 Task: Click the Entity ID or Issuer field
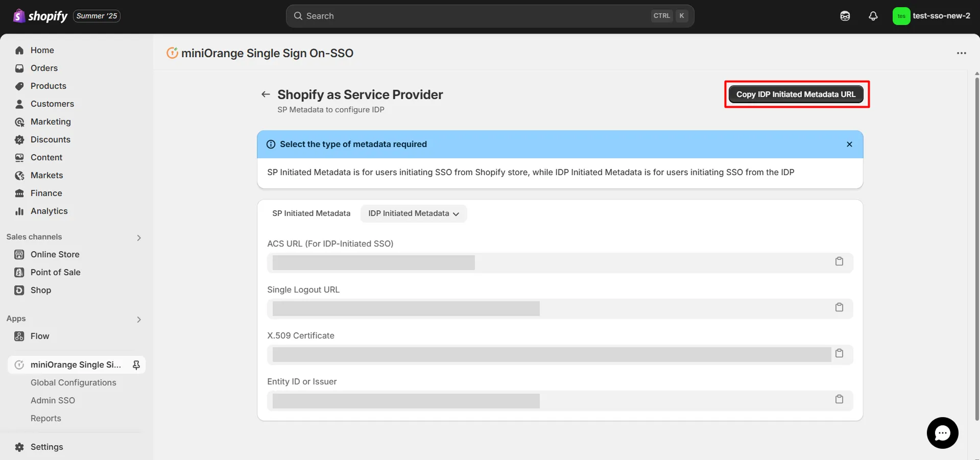[x=560, y=401]
